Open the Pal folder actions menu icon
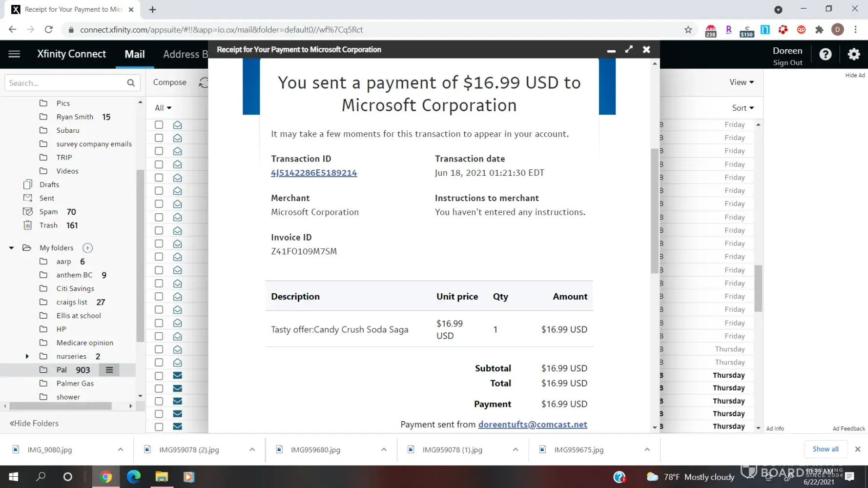Screen dimensions: 868x488 109,370
